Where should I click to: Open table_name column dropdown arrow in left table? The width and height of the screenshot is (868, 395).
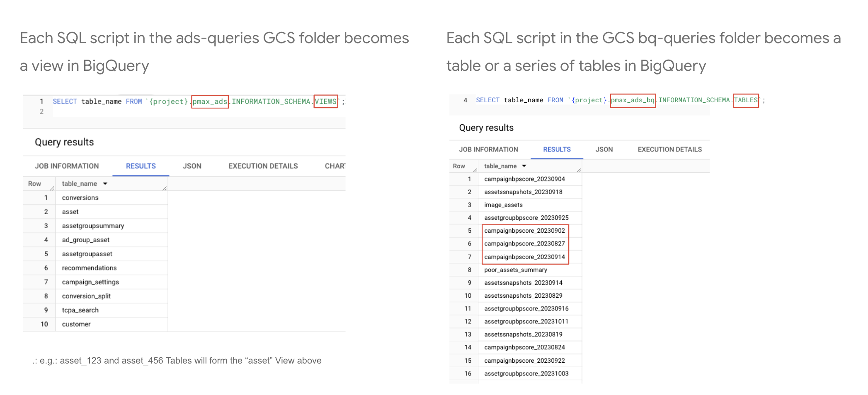tap(105, 183)
